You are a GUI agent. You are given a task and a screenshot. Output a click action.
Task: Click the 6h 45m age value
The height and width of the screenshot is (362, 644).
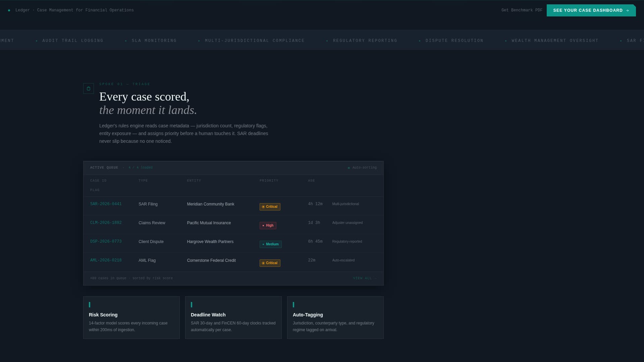point(315,242)
